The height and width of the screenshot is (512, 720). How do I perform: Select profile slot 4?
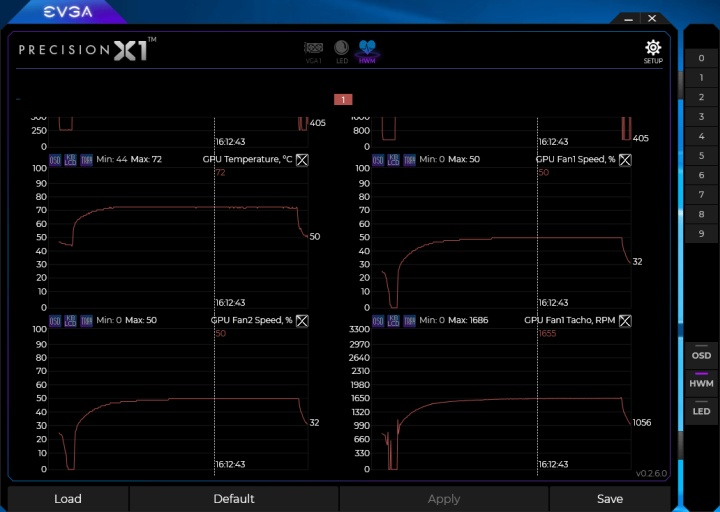[x=701, y=136]
